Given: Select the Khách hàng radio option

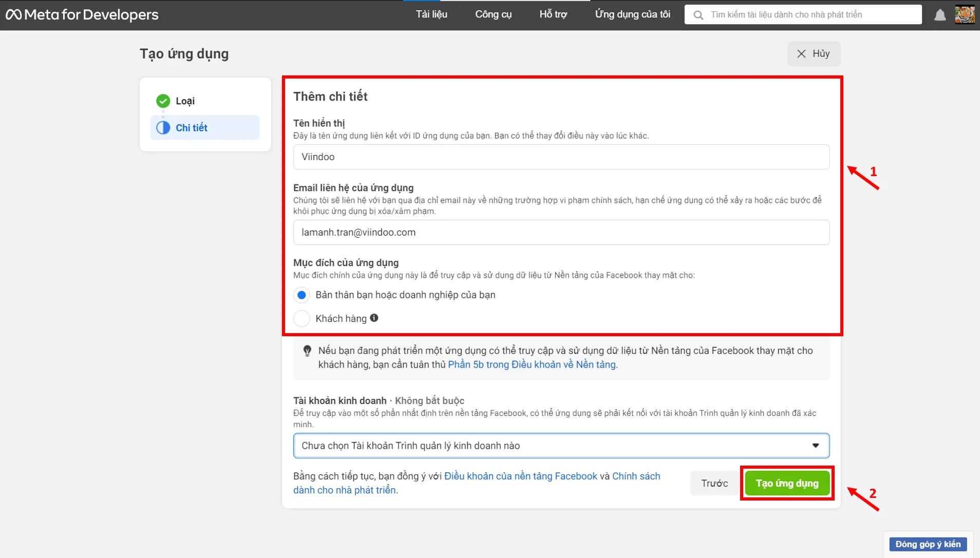Looking at the screenshot, I should [x=301, y=318].
